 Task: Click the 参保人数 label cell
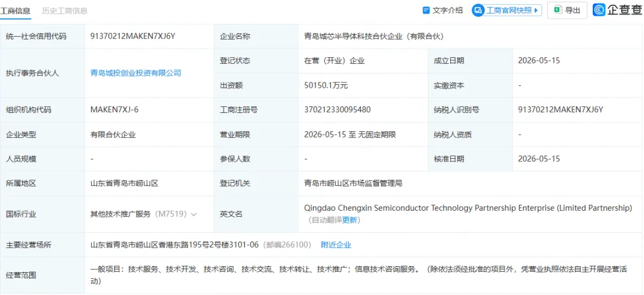coord(256,159)
